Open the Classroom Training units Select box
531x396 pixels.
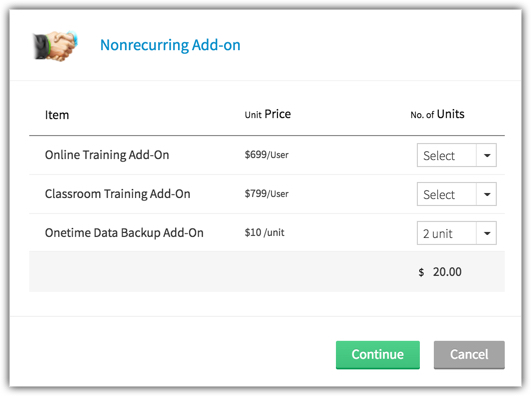[x=456, y=194]
